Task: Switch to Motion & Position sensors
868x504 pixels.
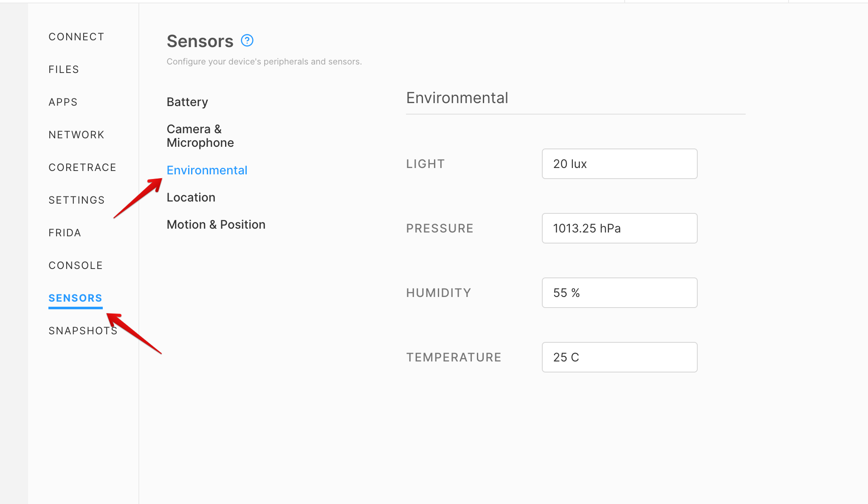Action: coord(216,225)
